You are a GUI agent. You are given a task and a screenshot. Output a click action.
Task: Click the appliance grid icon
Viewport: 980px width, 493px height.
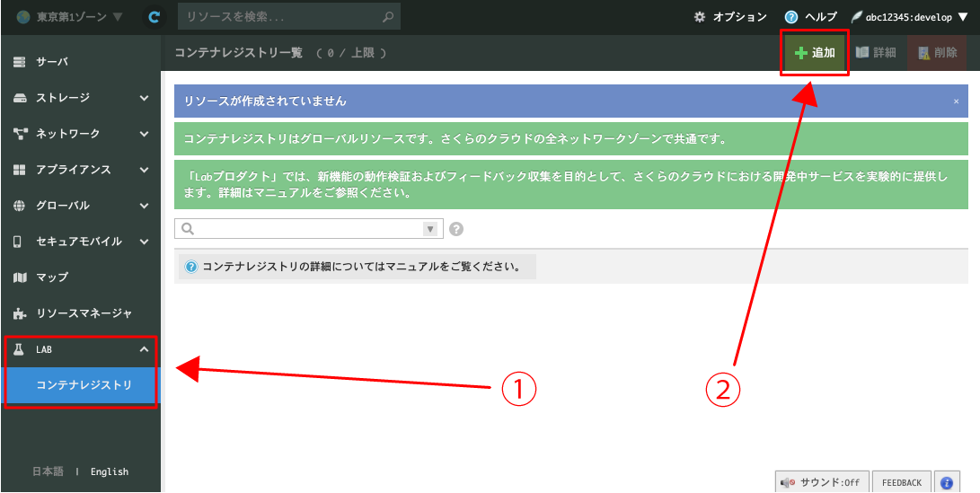click(x=20, y=170)
